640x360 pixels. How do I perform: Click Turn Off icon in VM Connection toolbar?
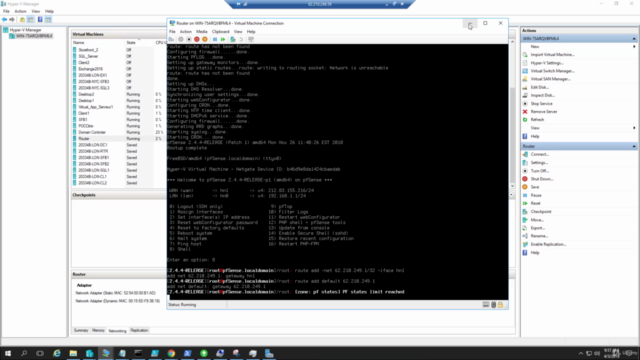pyautogui.click(x=189, y=39)
